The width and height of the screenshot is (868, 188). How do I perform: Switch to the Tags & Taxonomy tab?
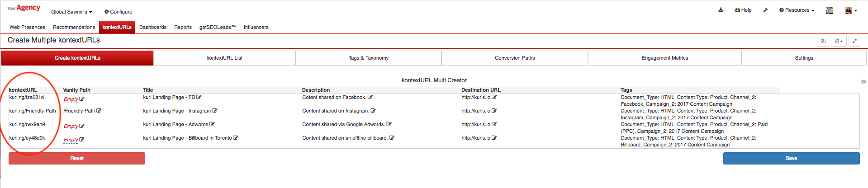tap(369, 58)
